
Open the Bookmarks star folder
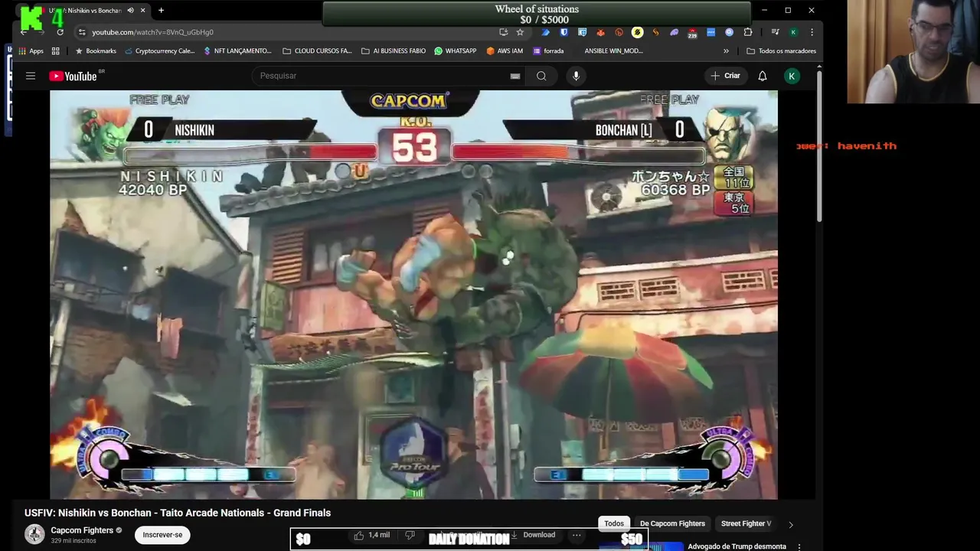click(x=95, y=51)
